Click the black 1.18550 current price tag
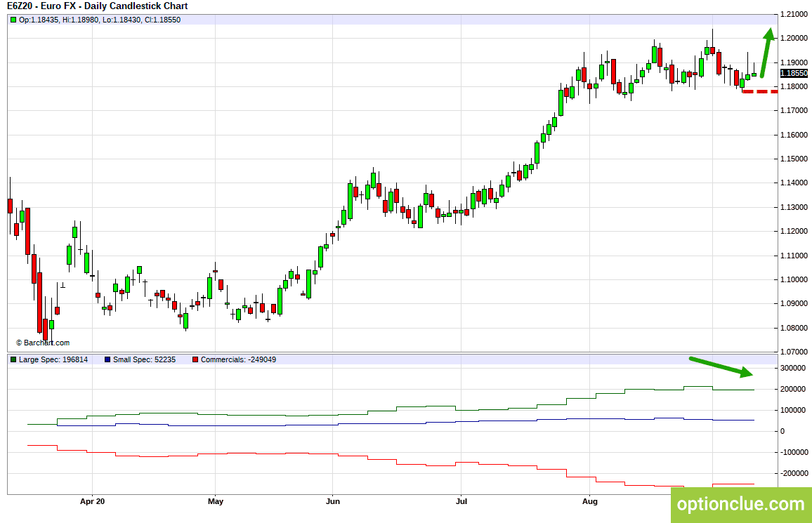The height and width of the screenshot is (523, 812). point(794,74)
